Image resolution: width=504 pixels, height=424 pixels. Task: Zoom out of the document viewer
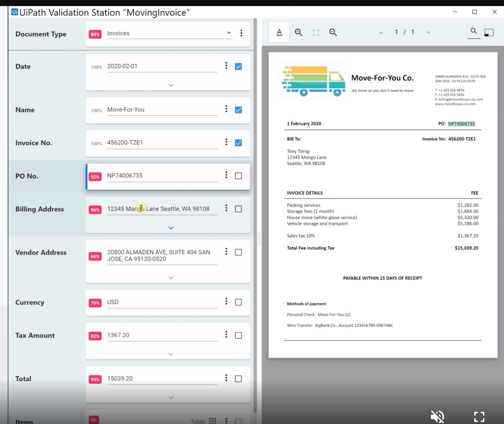click(x=333, y=32)
